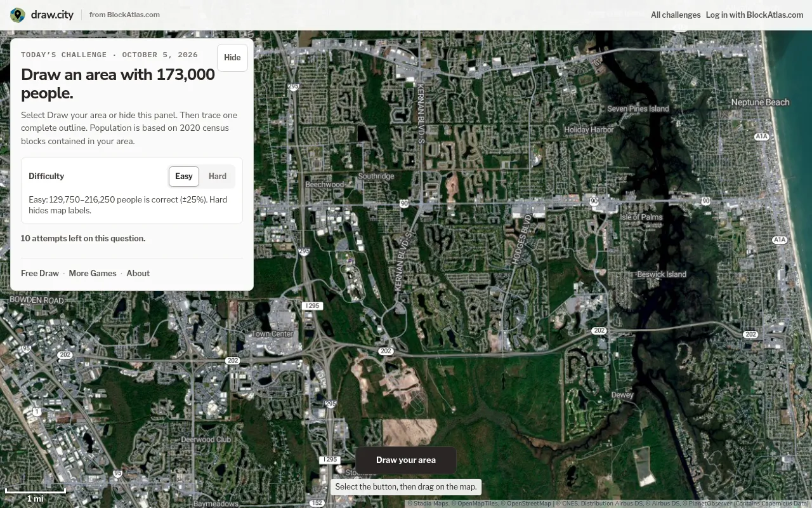Viewport: 812px width, 508px height.
Task: Click the Beswick Island map label
Action: coord(662,274)
